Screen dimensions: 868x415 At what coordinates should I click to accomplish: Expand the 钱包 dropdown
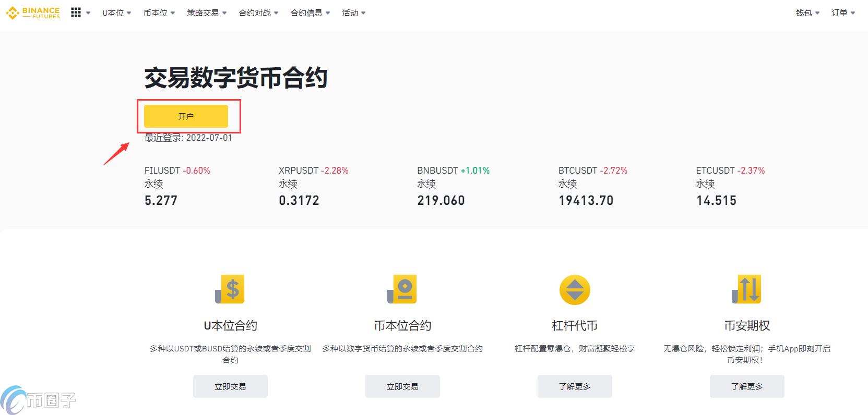807,13
